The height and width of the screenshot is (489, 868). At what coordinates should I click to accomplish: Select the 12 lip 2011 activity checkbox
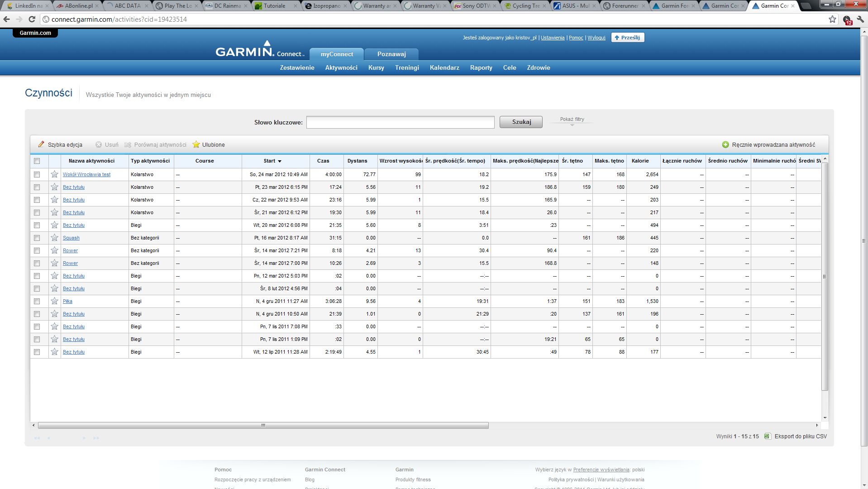coord(37,352)
